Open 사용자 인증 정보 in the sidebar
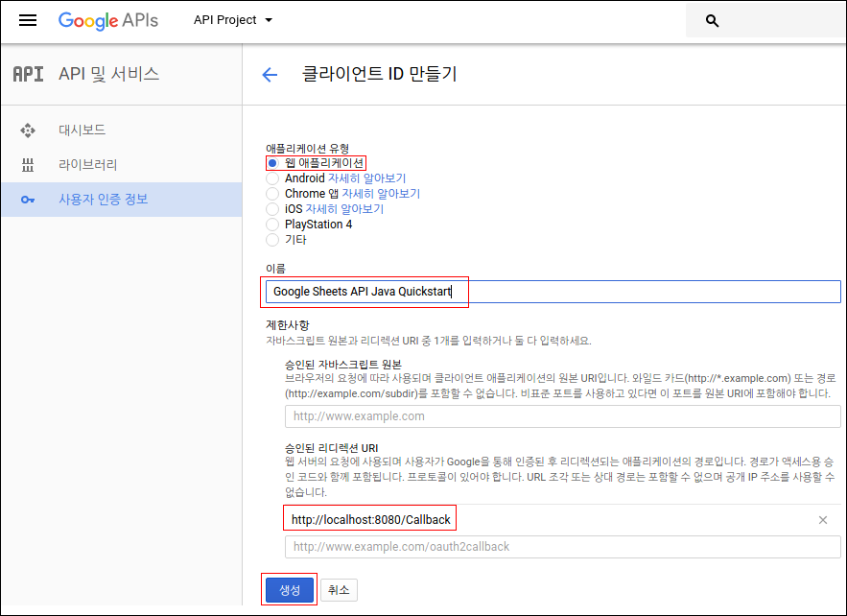Viewport: 847px width, 616px height. pos(122,200)
